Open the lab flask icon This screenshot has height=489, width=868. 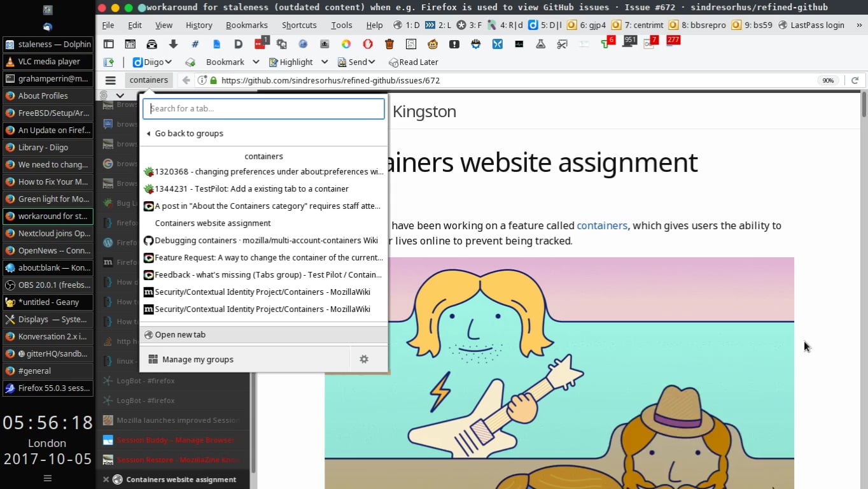pos(541,44)
